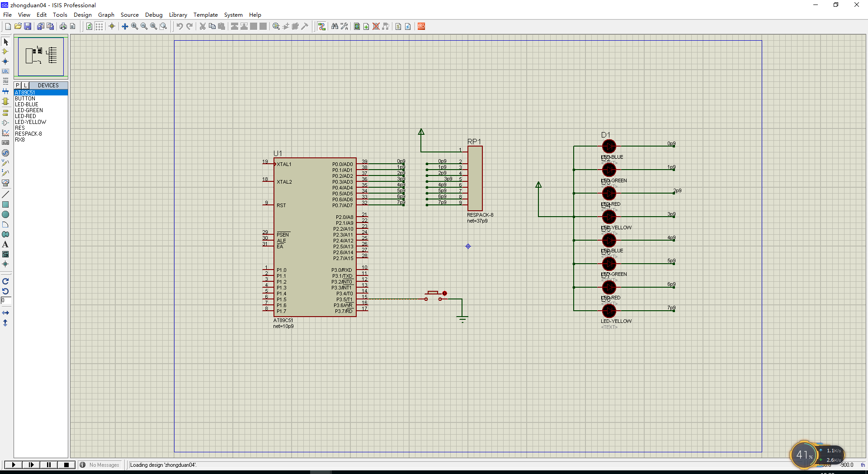
Task: Click the overview thumbnail of the schematic
Action: point(41,56)
